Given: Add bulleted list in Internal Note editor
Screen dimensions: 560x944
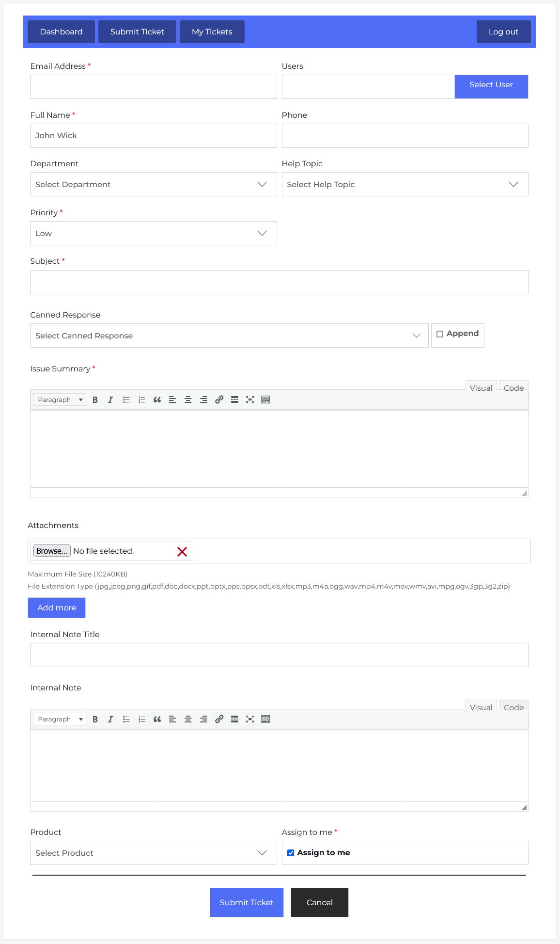Looking at the screenshot, I should pyautogui.click(x=126, y=720).
